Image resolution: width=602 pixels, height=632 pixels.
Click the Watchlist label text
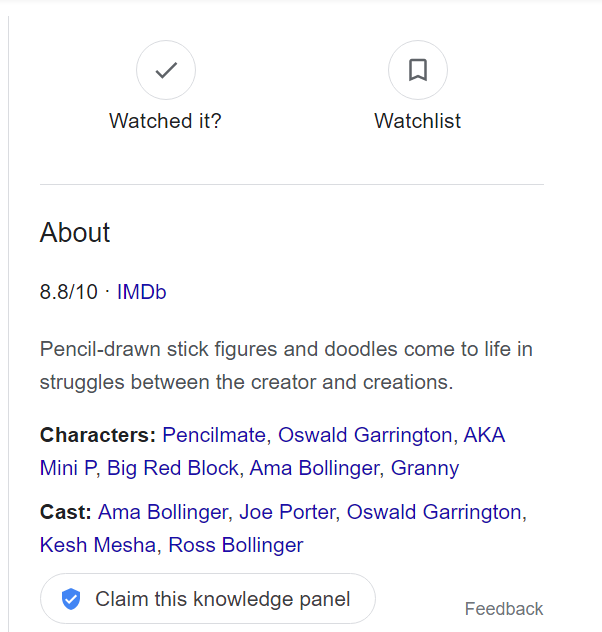tap(418, 121)
